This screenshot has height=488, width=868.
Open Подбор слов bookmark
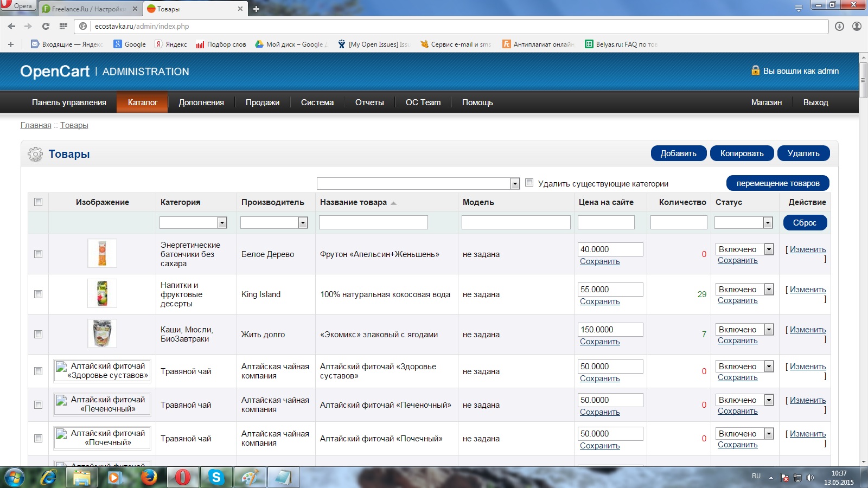coord(221,44)
